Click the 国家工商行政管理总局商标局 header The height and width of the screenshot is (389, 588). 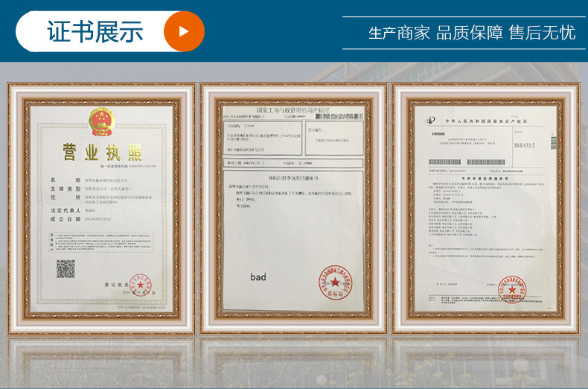pos(293,110)
